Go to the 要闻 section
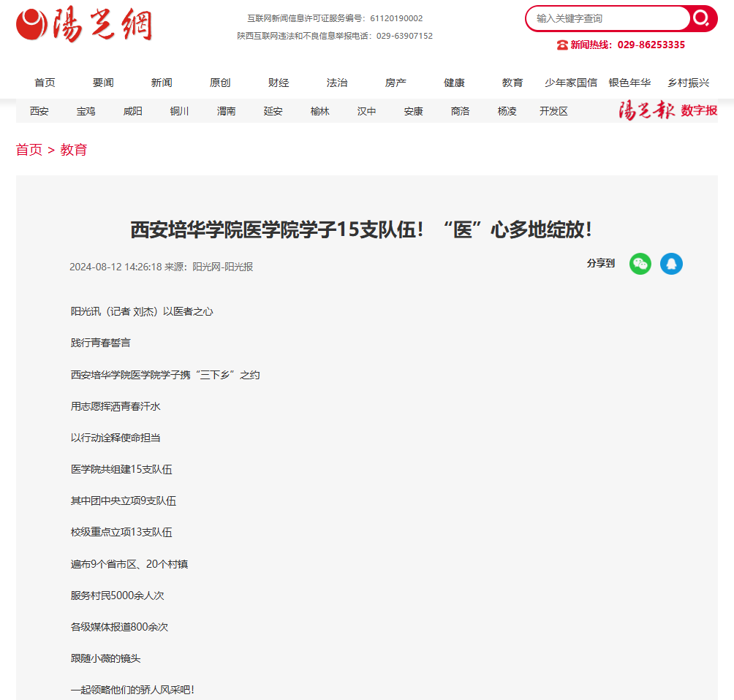 tap(103, 83)
